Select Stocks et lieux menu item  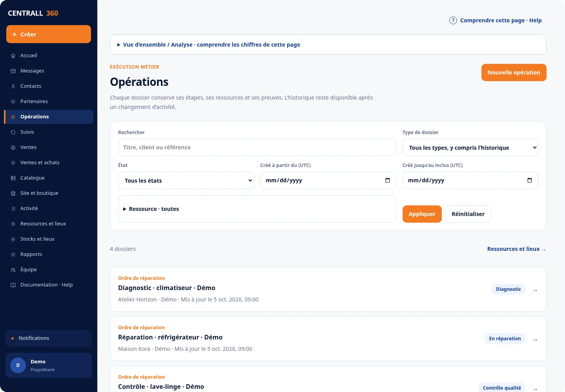click(49, 239)
